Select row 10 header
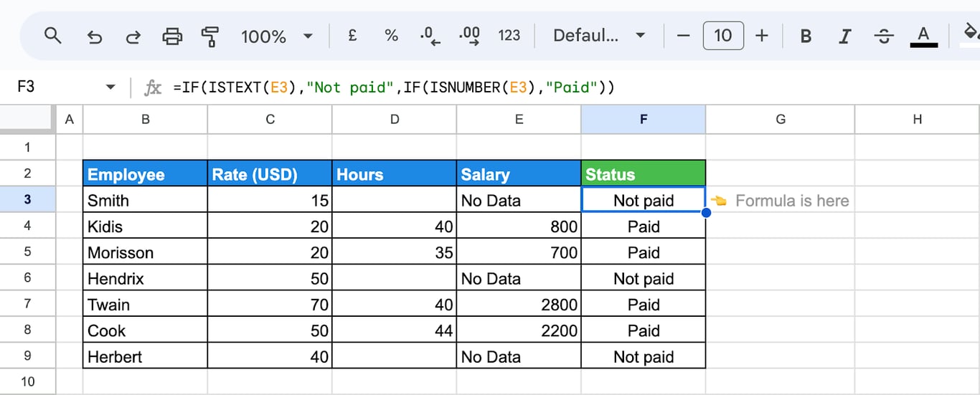This screenshot has height=395, width=980. (x=27, y=381)
